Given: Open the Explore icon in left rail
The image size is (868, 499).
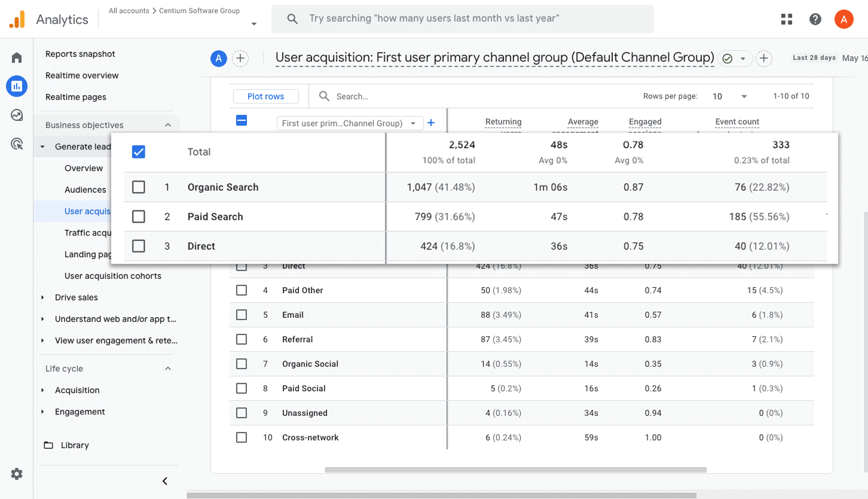Looking at the screenshot, I should pyautogui.click(x=17, y=115).
